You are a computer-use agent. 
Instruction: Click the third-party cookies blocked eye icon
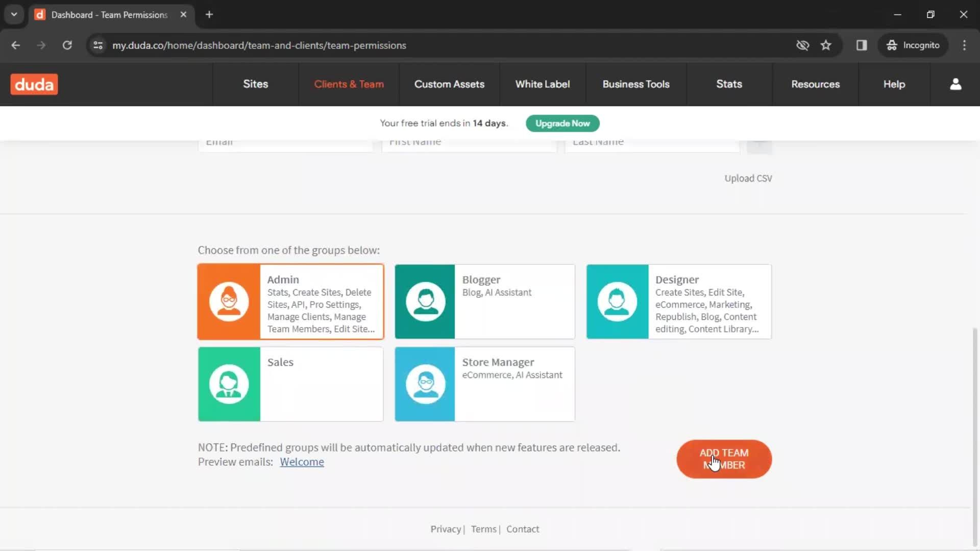[x=802, y=45]
